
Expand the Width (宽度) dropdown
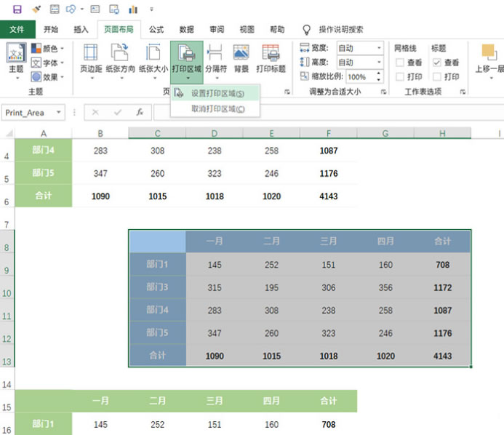[379, 49]
